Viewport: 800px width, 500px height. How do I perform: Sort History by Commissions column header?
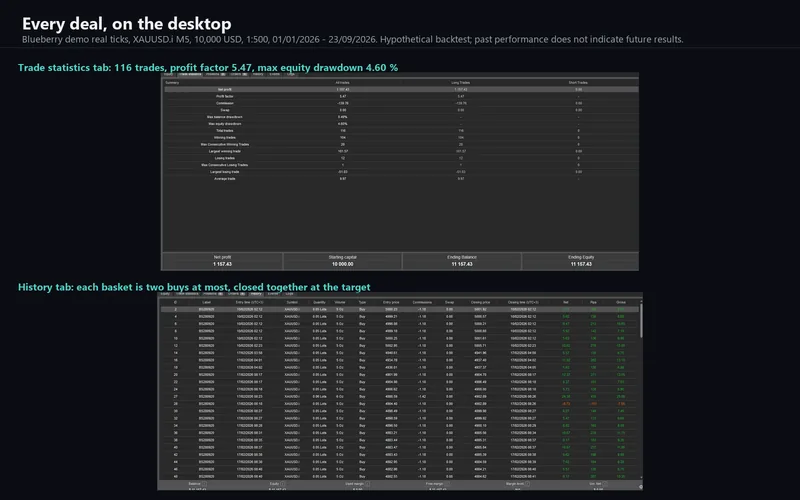point(422,302)
